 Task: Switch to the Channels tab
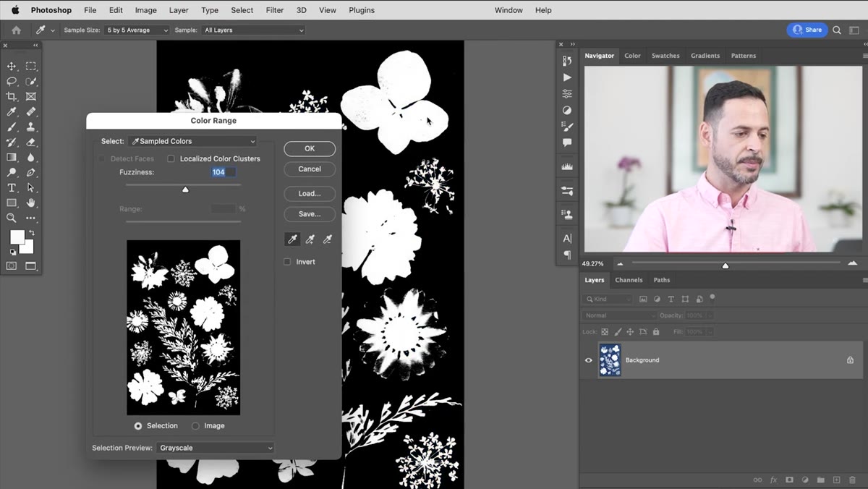pos(629,280)
